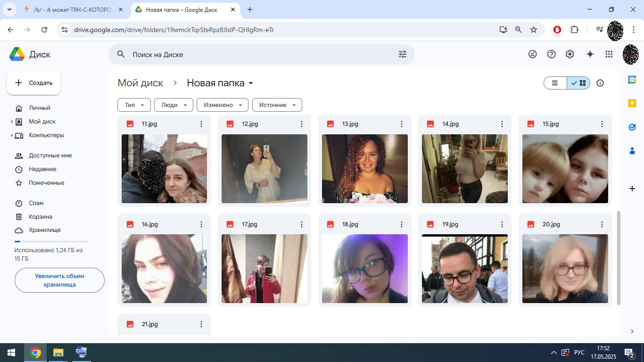Navigate to Мой диск breadcrumb
This screenshot has width=644, height=362.
(140, 83)
